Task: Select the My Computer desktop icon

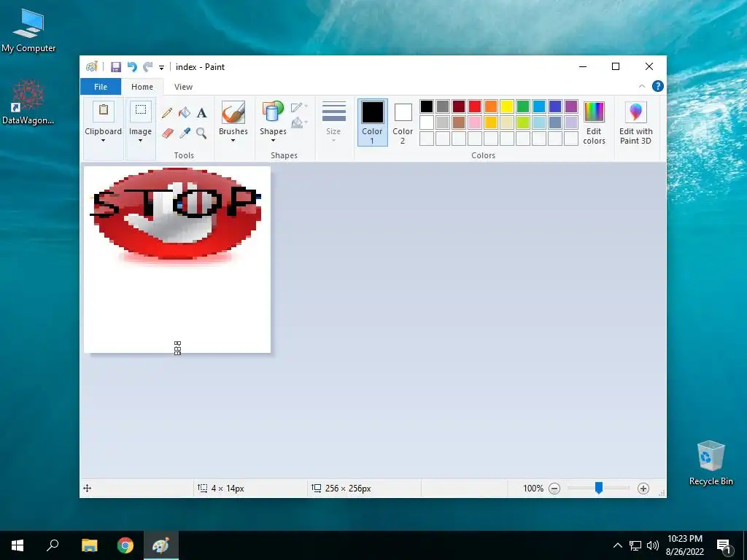Action: 28,31
